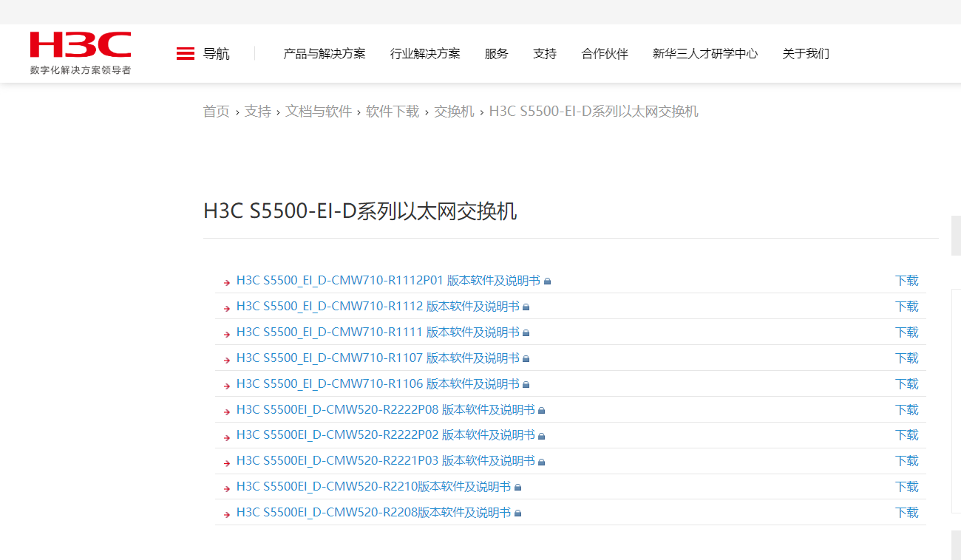961x560 pixels.
Task: Open H3C S5500EI_D-CMW520-R2222P08 版本软件及说明书 link
Action: [386, 410]
